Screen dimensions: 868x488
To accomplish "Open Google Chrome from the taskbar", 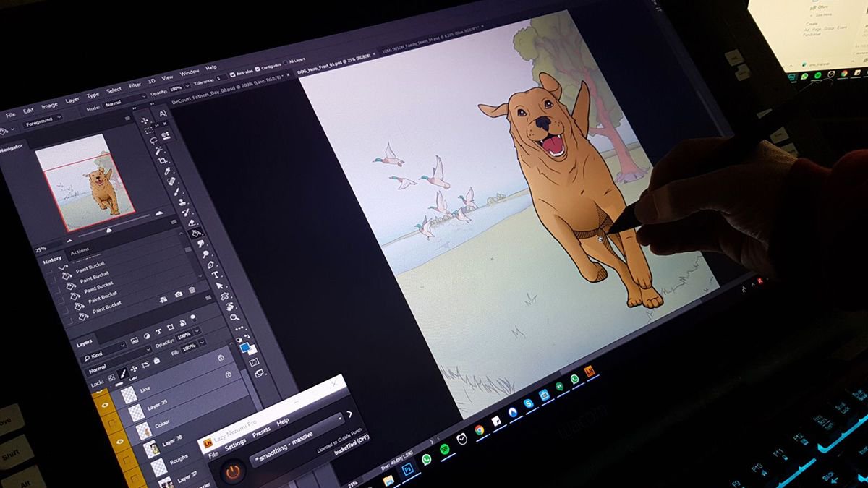I will tap(480, 430).
